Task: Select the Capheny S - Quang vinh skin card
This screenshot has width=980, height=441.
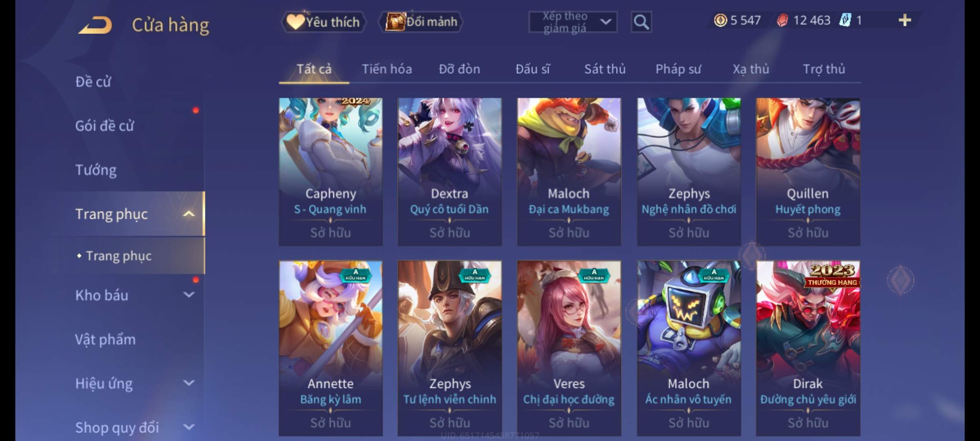Action: click(x=331, y=172)
